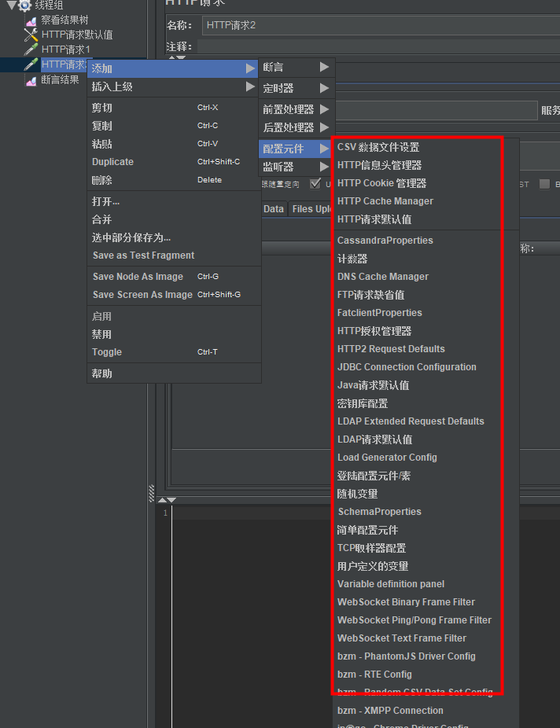This screenshot has height=728, width=560.
Task: Open the 断言 submenu
Action: 297,68
